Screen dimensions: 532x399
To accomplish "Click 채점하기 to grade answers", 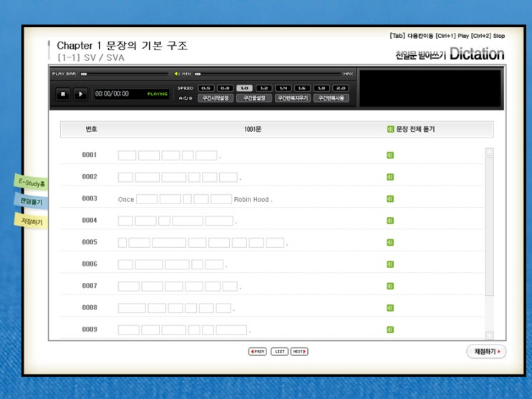I will point(486,352).
